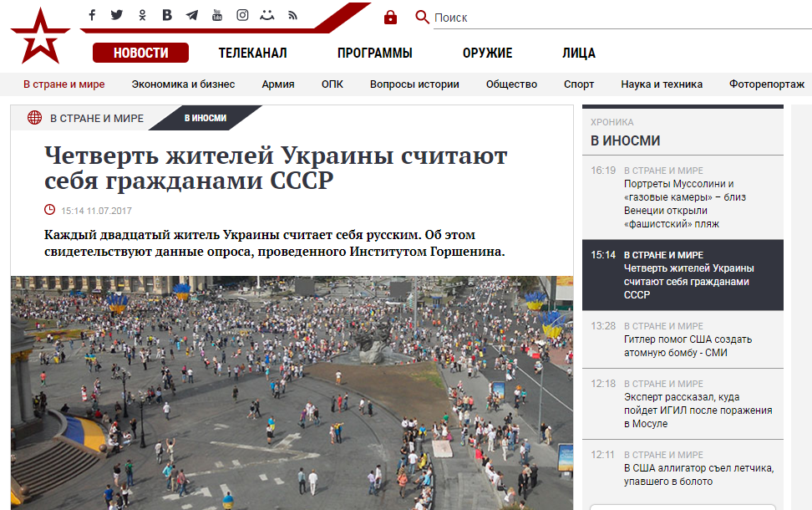The height and width of the screenshot is (510, 812).
Task: Click category label above Гитлер помог США
Action: point(663,326)
